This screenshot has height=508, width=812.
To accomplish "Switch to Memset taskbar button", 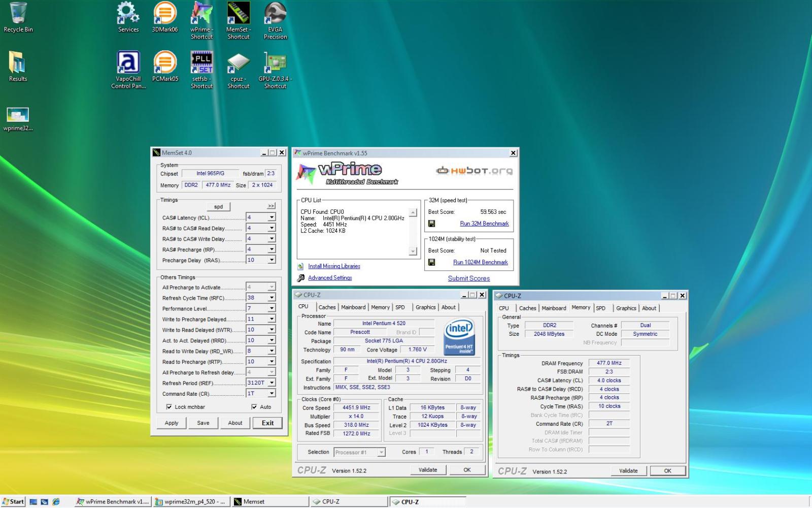I will pyautogui.click(x=270, y=501).
